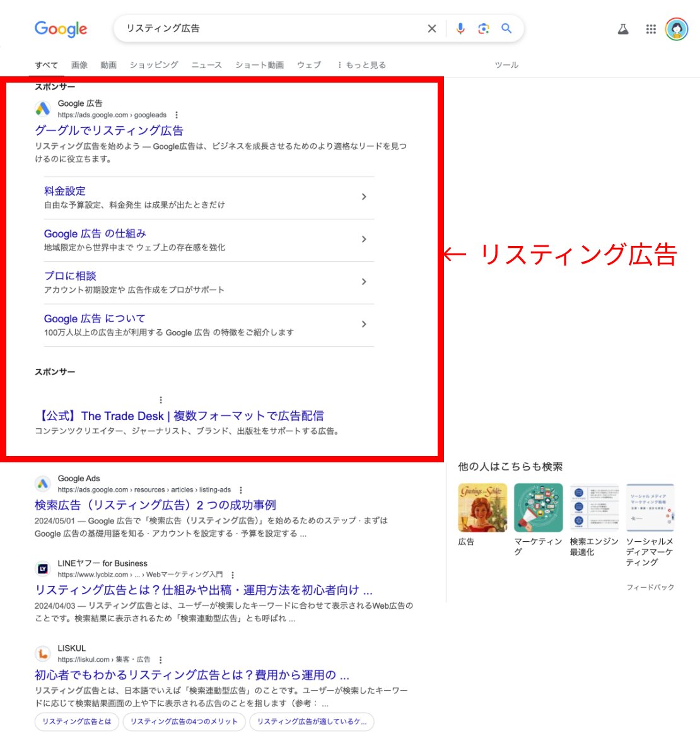Click the chevron beside 料金設定
This screenshot has height=743, width=700.
click(363, 197)
